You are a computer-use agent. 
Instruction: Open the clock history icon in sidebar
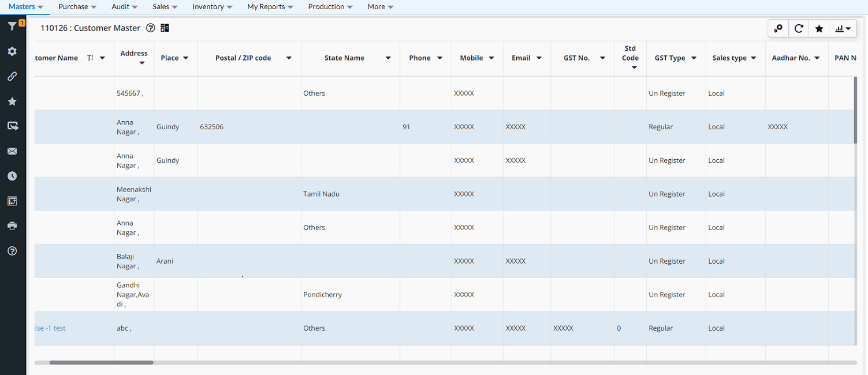point(12,176)
